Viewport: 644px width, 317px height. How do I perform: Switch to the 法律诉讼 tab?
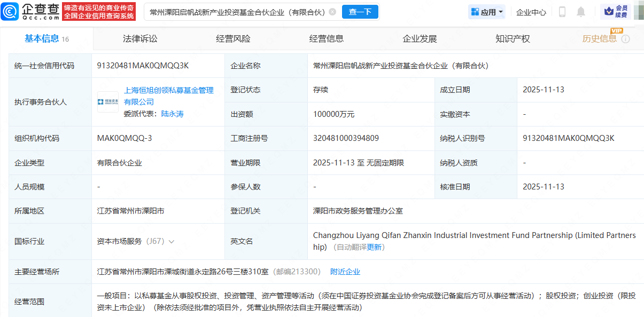pos(140,38)
